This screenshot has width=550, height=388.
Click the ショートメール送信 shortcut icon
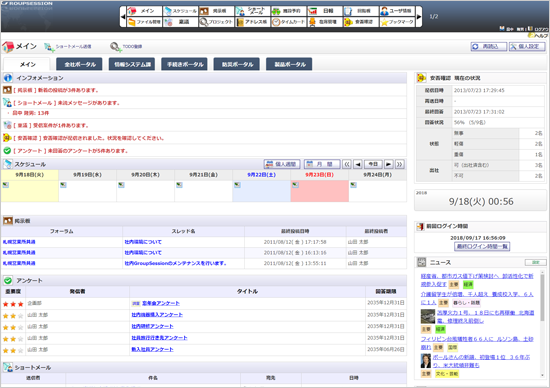point(49,47)
